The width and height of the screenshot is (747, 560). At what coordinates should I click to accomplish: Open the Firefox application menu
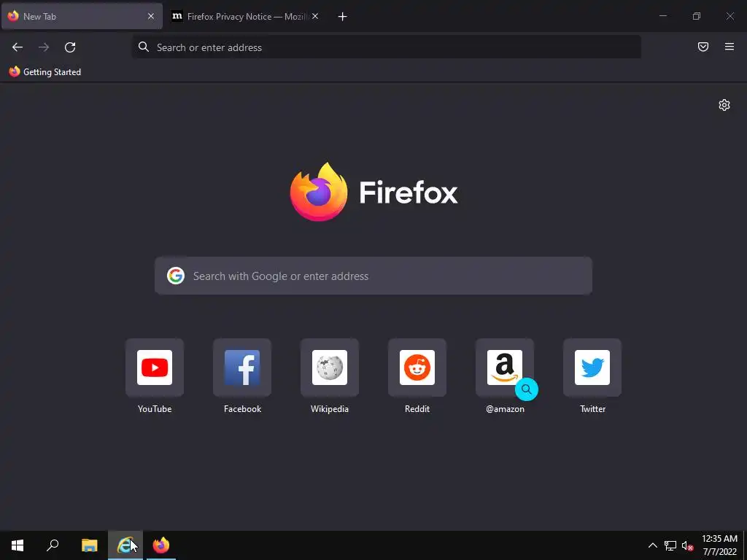point(729,47)
